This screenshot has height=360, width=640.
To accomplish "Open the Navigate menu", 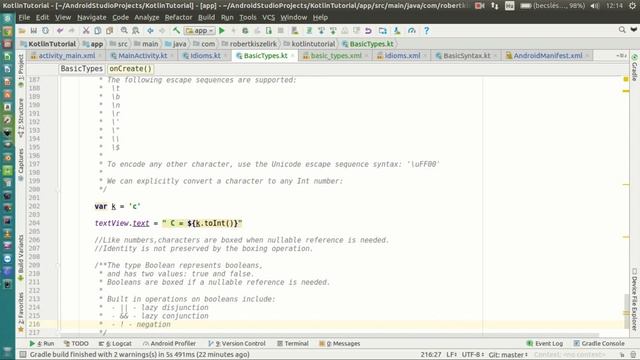I will click(91, 18).
